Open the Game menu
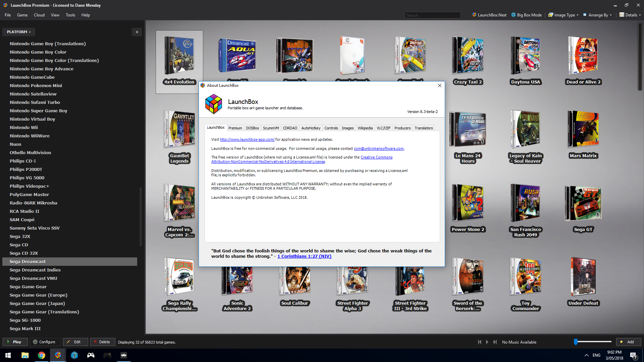This screenshot has width=644, height=362. tap(22, 15)
